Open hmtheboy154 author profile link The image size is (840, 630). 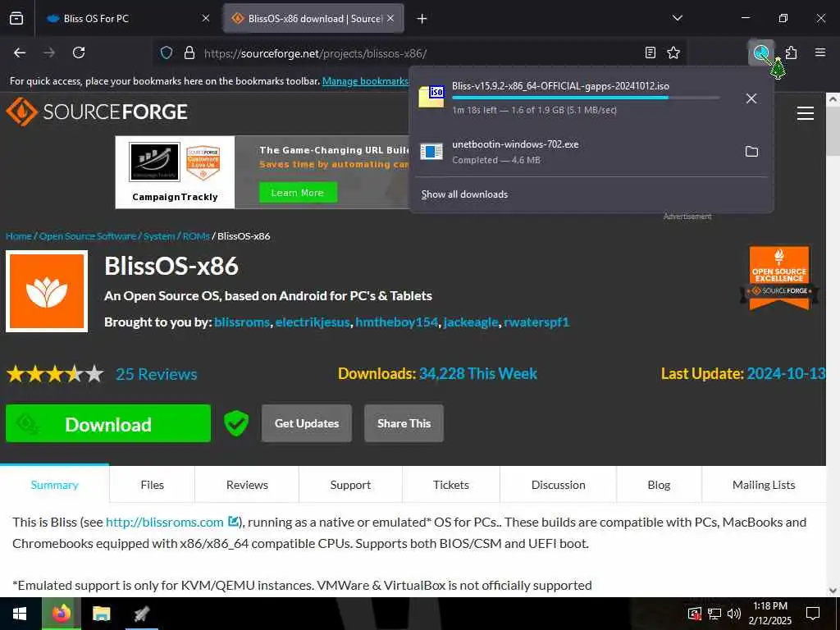(396, 322)
